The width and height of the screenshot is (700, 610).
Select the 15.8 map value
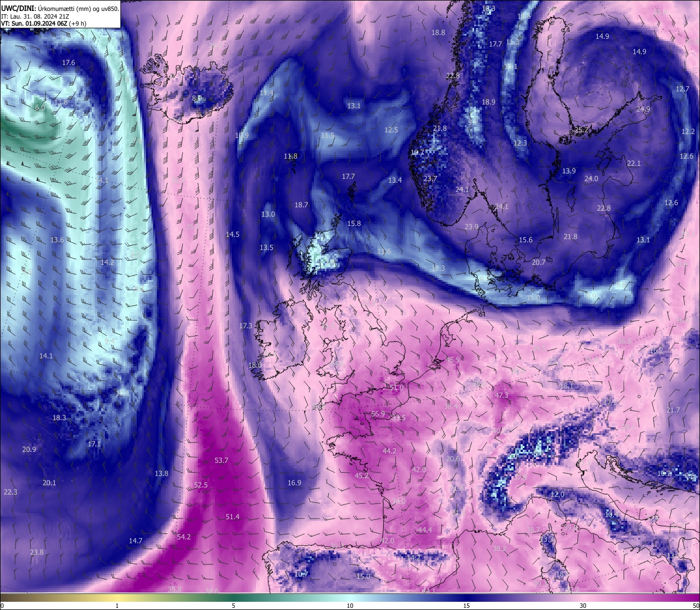point(354,224)
